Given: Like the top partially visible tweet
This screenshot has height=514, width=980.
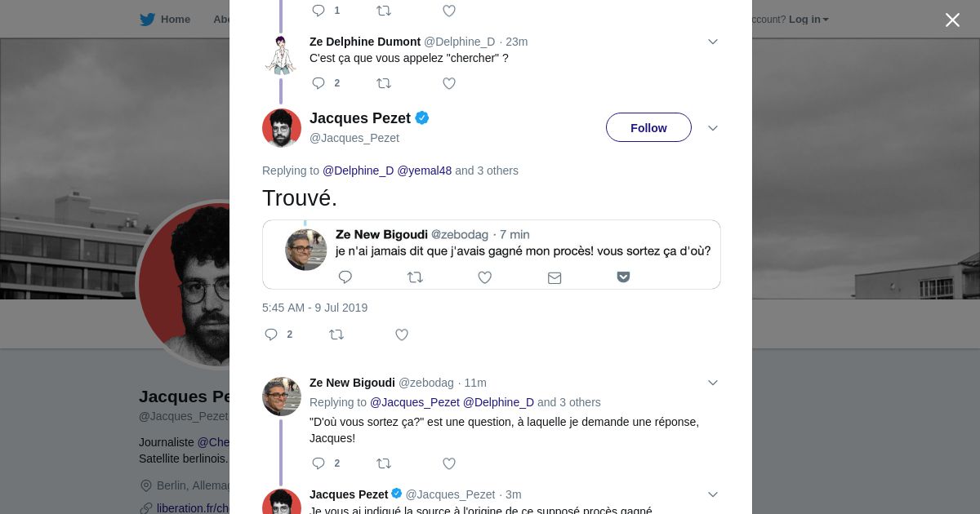Looking at the screenshot, I should pos(449,11).
